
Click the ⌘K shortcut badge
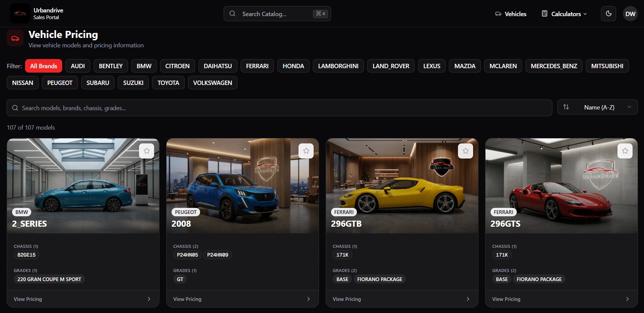(321, 13)
